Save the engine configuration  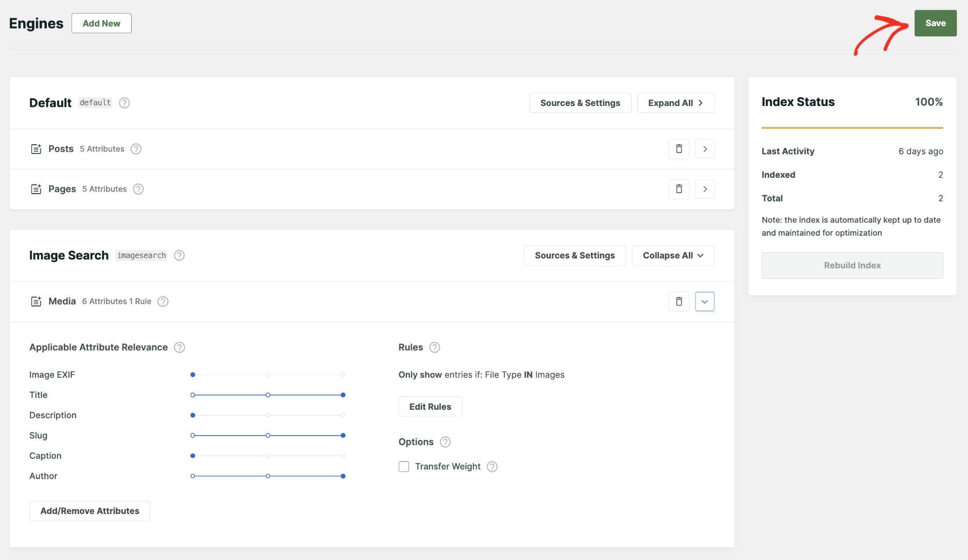(935, 23)
